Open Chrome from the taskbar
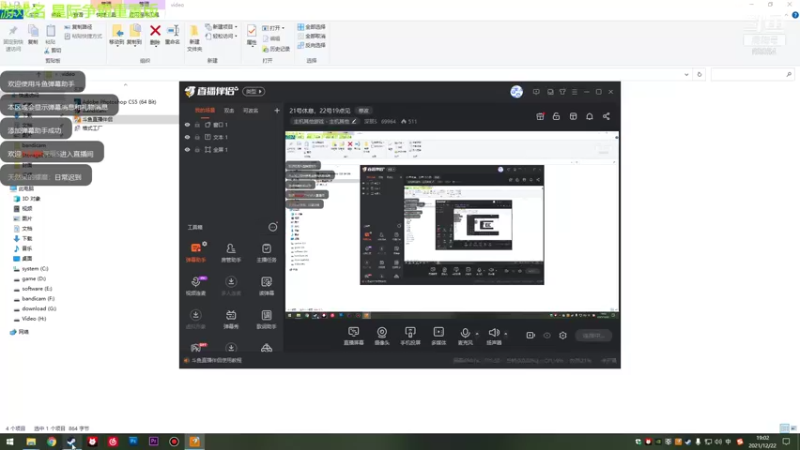Viewport: 800px width, 450px height. [x=52, y=442]
